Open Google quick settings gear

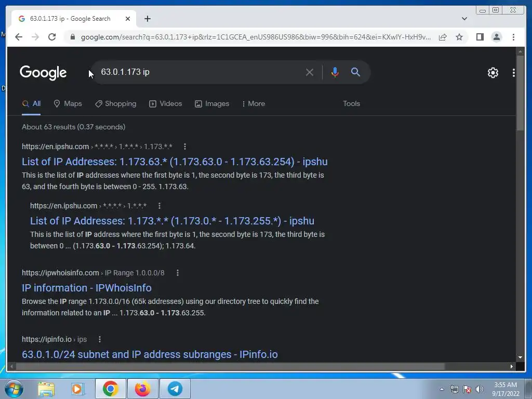click(493, 73)
